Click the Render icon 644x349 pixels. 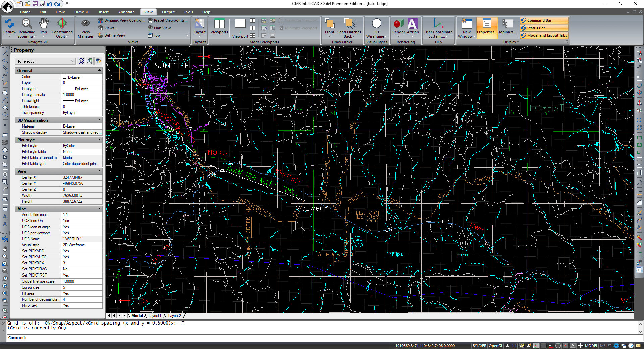coord(398,24)
